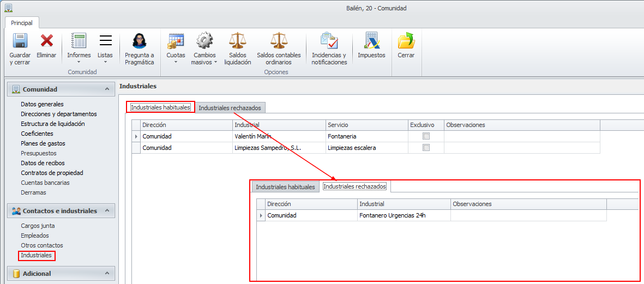Screen dimensions: 644x284
Task: Open Saldos contables ordinarios scales icon
Action: [x=279, y=41]
